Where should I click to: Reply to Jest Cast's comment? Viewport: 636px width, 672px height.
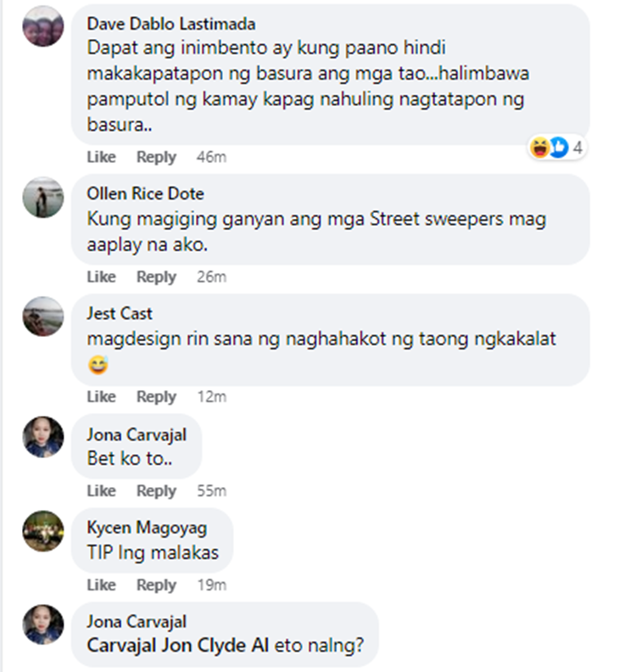point(156,396)
